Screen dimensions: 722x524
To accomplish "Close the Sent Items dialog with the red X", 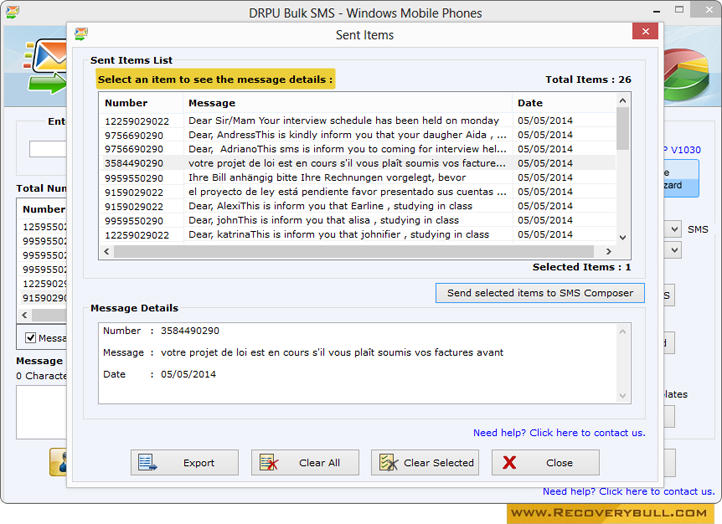I will pos(645,31).
